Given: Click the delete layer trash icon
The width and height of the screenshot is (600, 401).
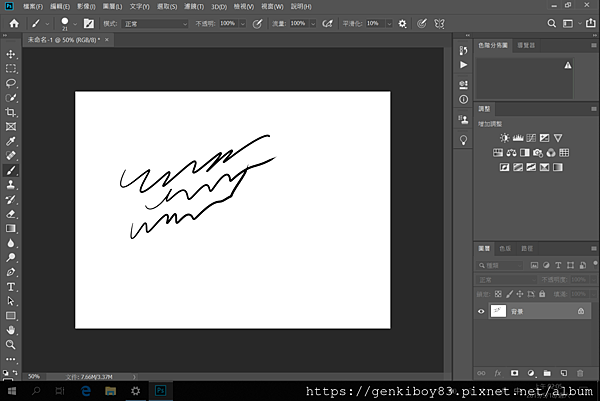Looking at the screenshot, I should [x=579, y=372].
